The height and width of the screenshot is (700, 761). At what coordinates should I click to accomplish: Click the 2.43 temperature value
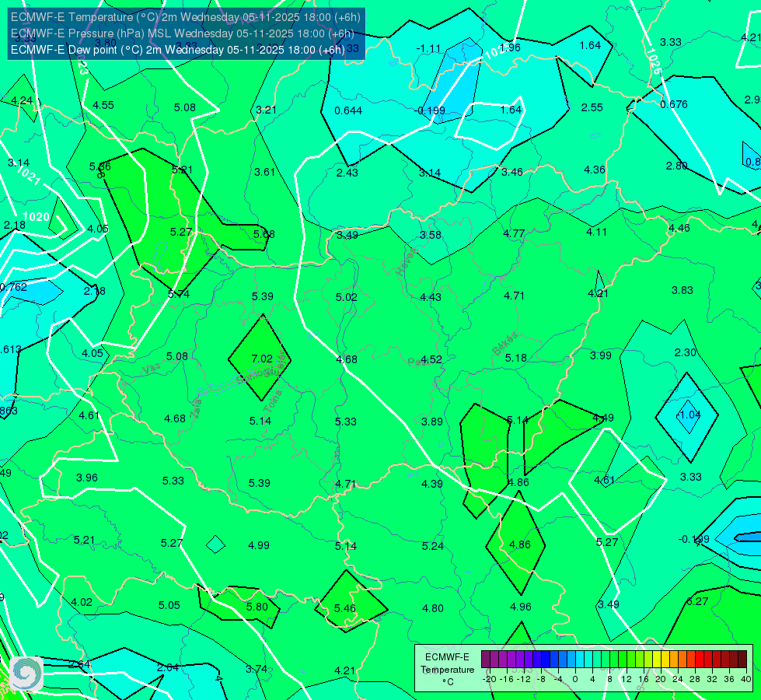click(x=347, y=173)
